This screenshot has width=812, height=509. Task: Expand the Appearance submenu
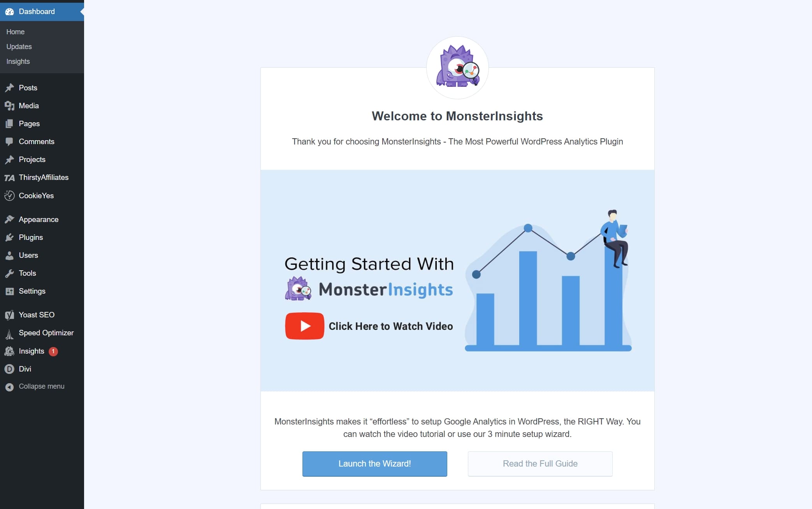point(38,219)
